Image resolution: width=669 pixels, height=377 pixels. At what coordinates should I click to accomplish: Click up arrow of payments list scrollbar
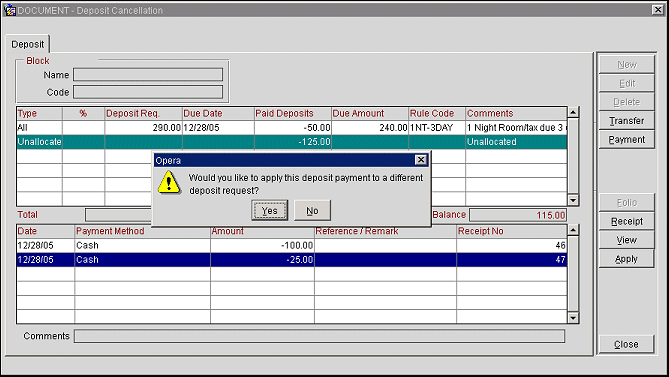(x=573, y=230)
